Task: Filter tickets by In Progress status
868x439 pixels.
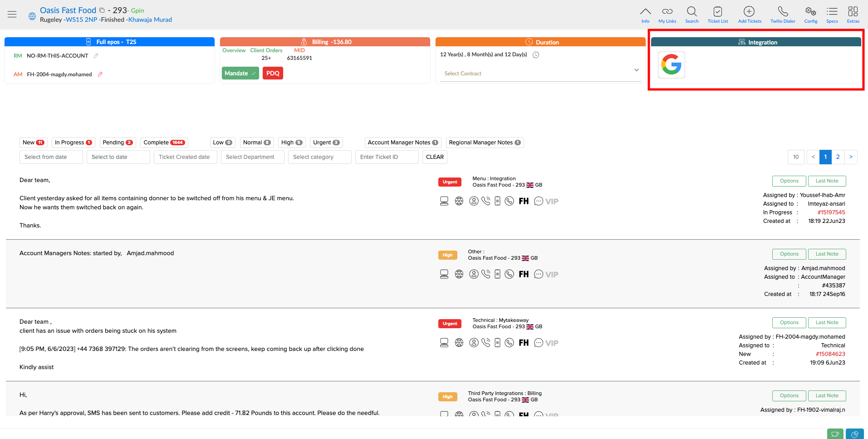Action: [73, 143]
